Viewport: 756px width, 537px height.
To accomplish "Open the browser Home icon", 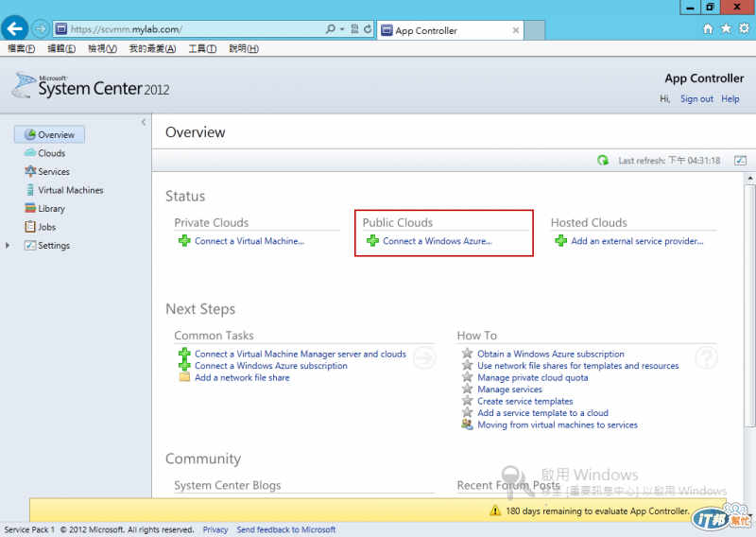I will tap(707, 29).
